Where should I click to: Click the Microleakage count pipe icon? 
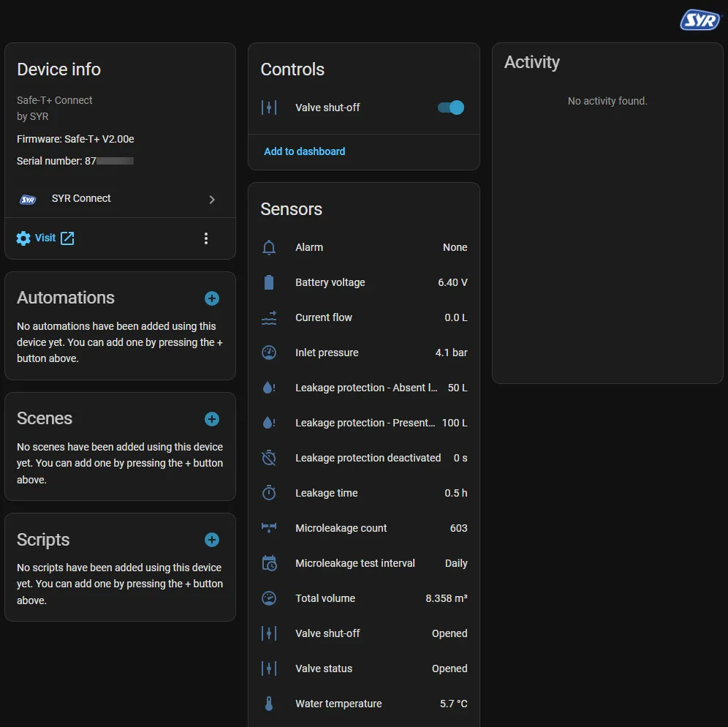[x=269, y=528]
